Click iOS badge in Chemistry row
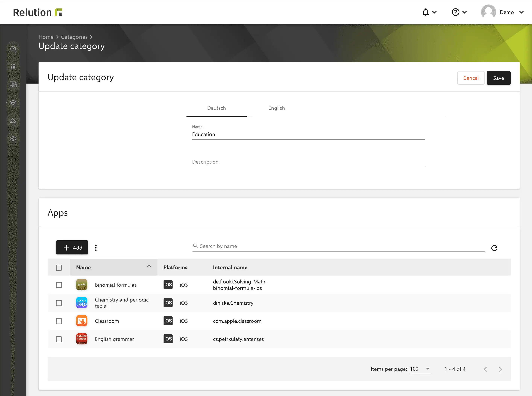This screenshot has height=396, width=532. point(168,303)
